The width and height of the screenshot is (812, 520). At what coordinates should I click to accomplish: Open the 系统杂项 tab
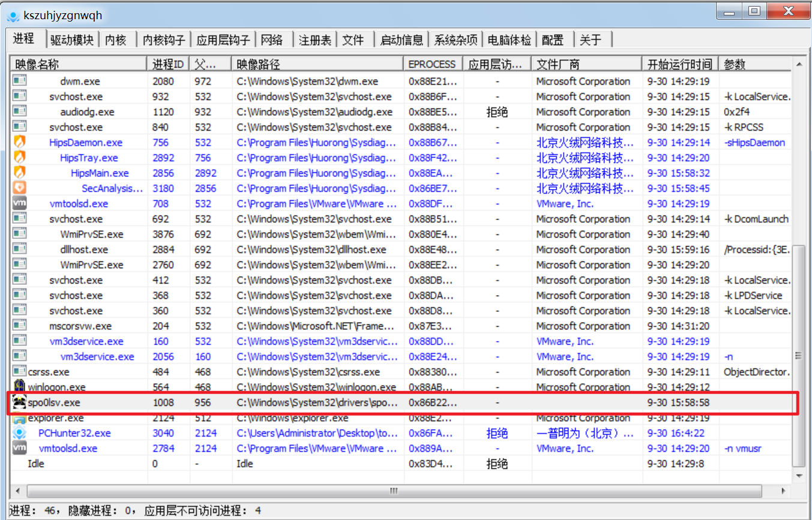[456, 40]
